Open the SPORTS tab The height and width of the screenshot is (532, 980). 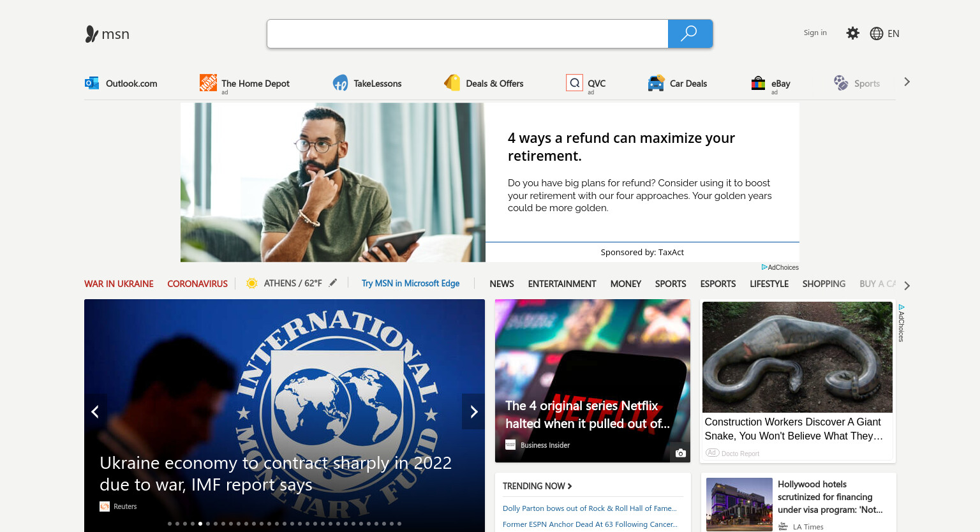[671, 284]
